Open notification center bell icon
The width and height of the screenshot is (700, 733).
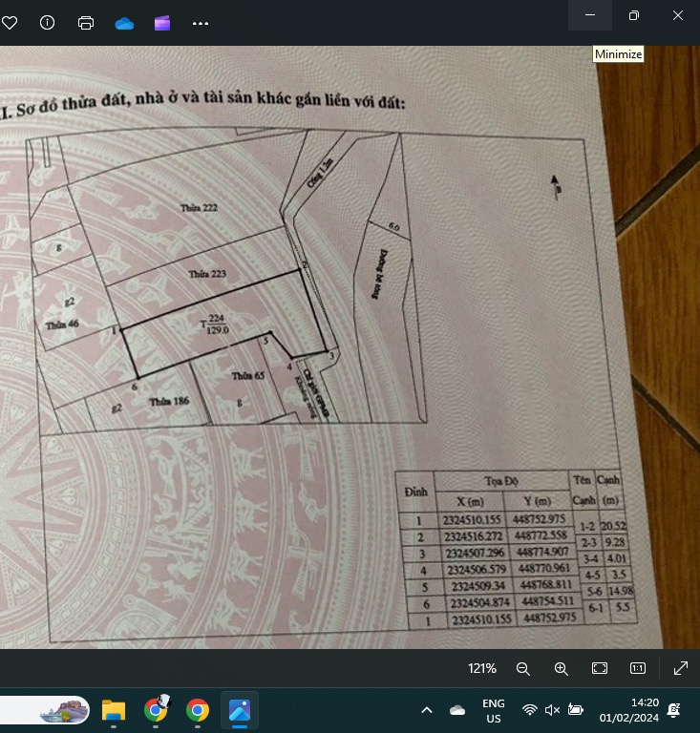coord(674,710)
